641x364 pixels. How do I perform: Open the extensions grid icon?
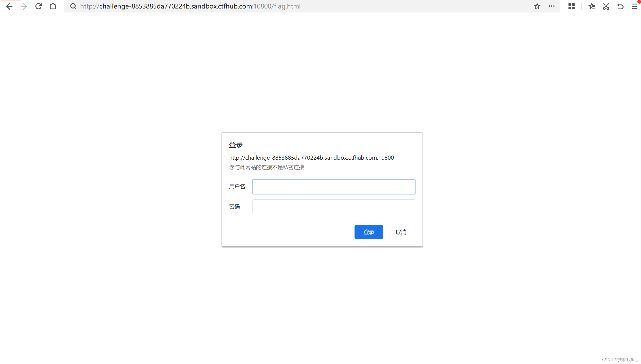tap(571, 6)
